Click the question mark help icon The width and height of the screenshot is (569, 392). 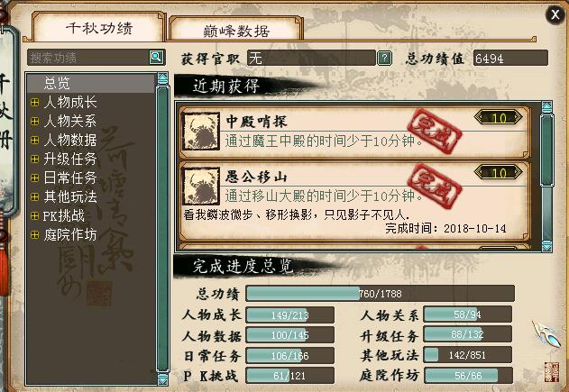point(385,58)
